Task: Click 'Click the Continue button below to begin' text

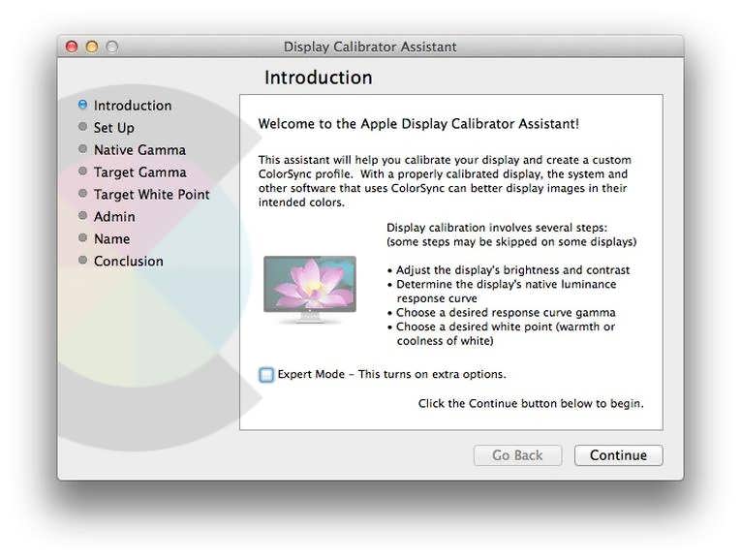Action: [x=531, y=404]
